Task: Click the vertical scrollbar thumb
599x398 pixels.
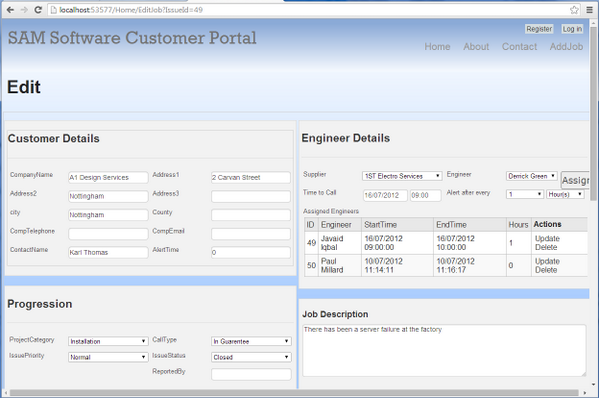Action: [594, 114]
